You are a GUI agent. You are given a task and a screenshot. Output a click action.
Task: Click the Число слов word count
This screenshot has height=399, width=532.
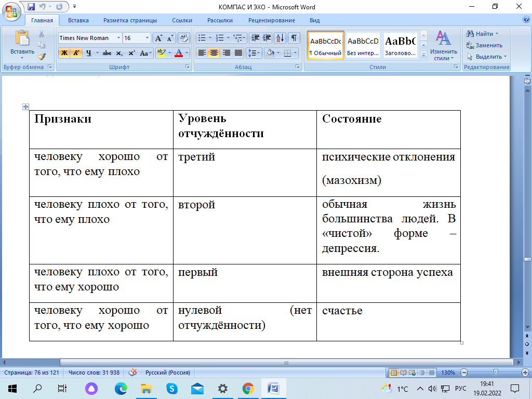click(94, 373)
